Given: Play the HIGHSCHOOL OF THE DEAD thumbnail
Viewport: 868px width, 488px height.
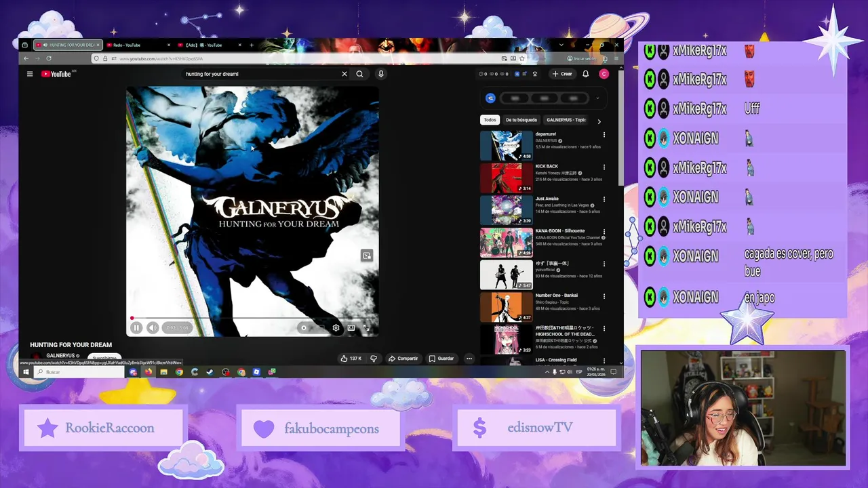Looking at the screenshot, I should [x=507, y=339].
